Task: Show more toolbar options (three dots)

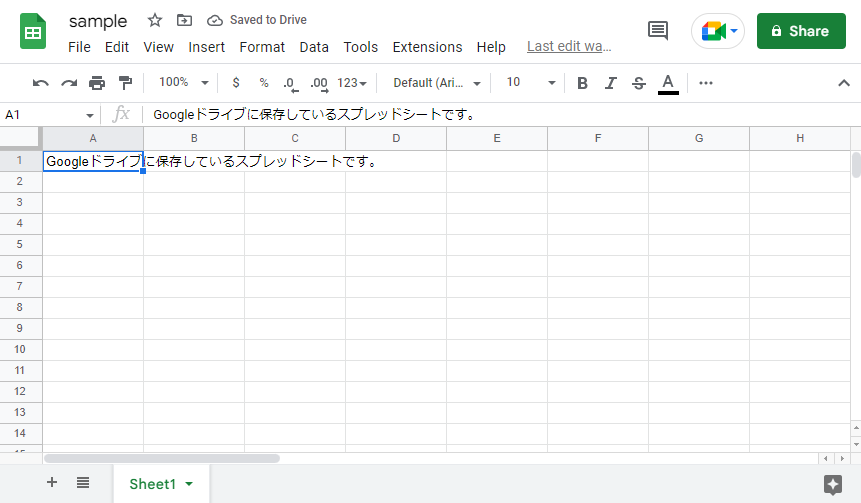Action: pyautogui.click(x=706, y=83)
